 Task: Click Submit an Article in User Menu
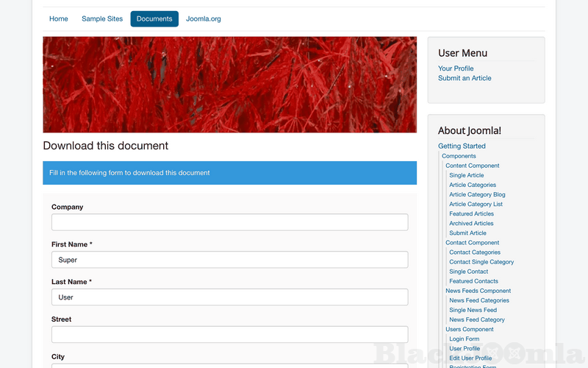[x=465, y=78]
